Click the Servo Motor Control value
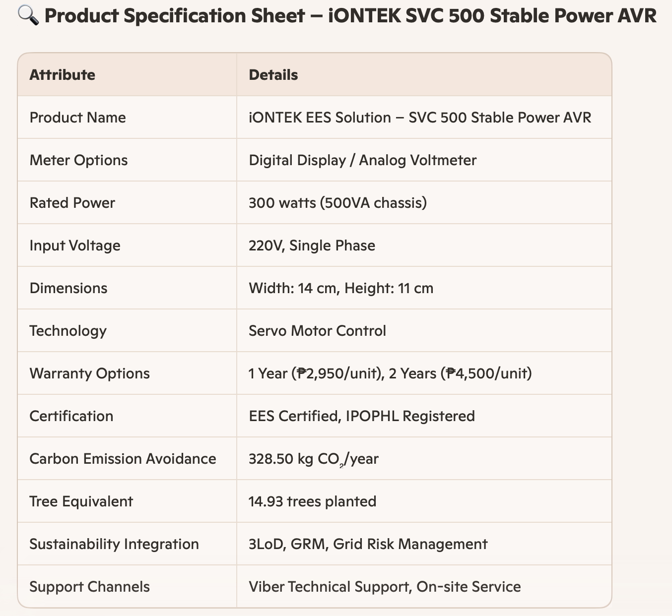This screenshot has width=672, height=616. coord(317,331)
